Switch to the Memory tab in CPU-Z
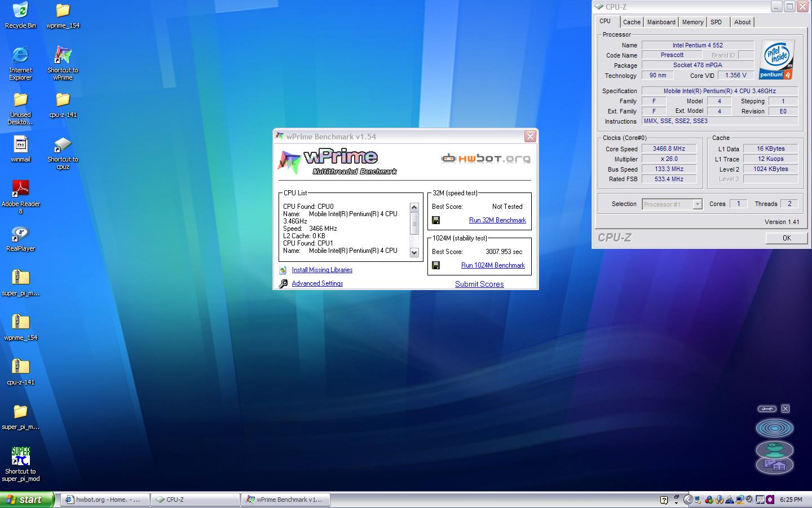 click(x=692, y=22)
